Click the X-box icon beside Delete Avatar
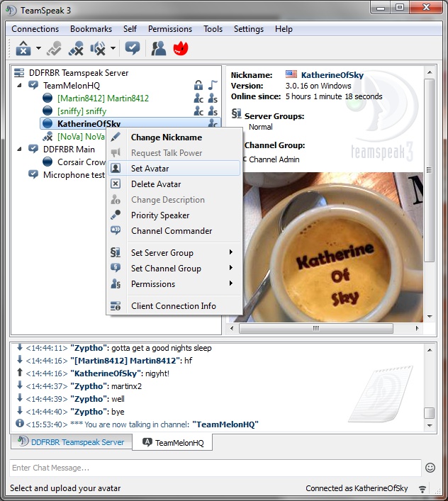The width and height of the screenshot is (448, 501). point(116,184)
